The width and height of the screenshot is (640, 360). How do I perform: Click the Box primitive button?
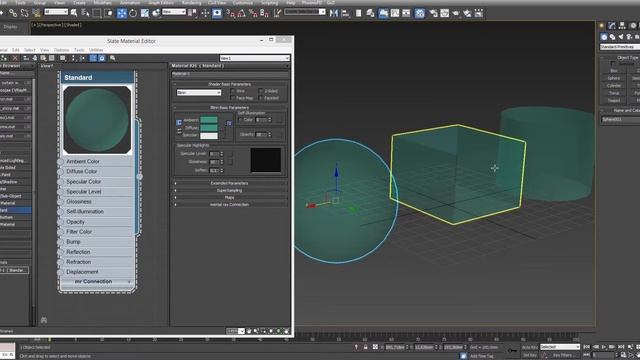(x=614, y=71)
